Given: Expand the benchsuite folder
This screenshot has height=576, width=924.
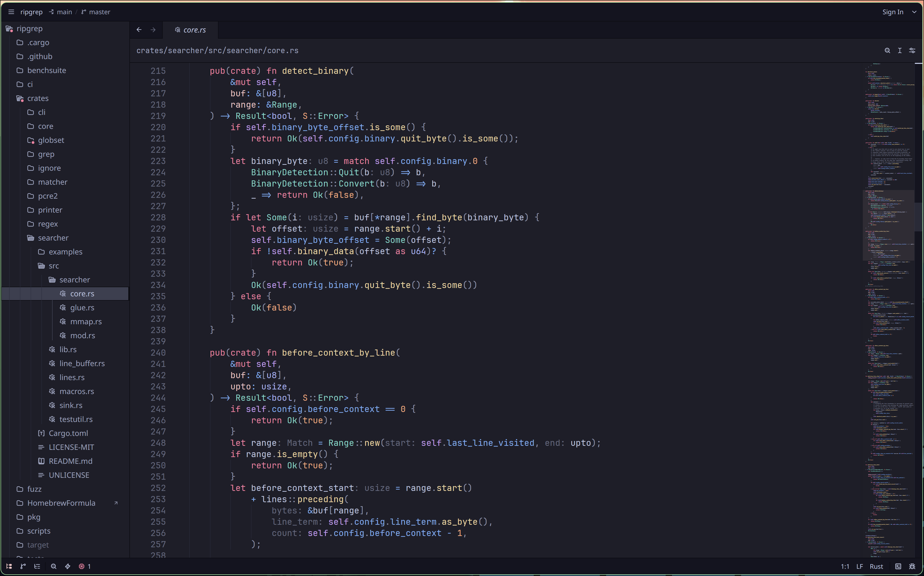Looking at the screenshot, I should pos(66,70).
